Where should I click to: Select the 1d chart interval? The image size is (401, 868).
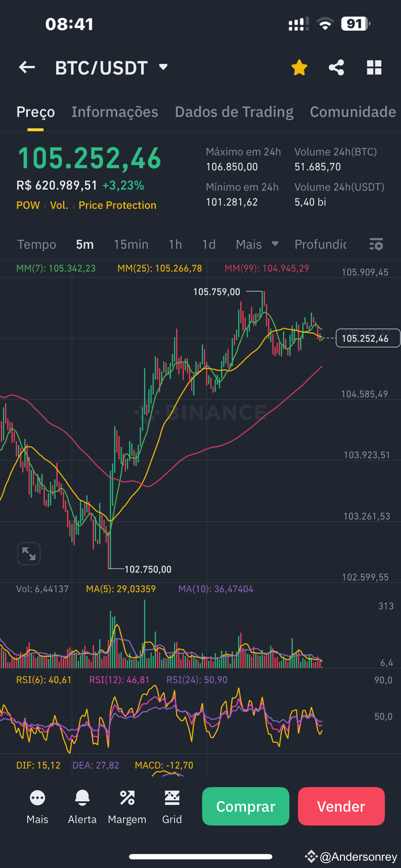tap(209, 244)
